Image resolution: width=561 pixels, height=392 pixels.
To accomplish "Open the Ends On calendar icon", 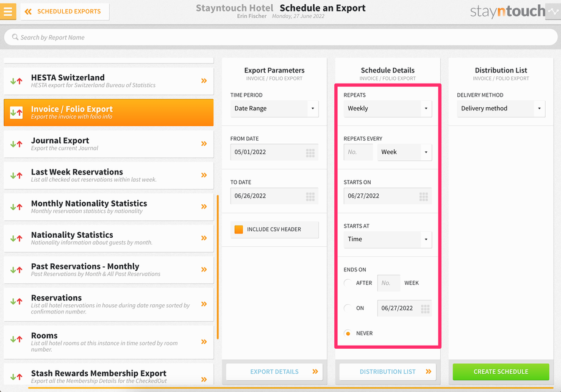I will (x=425, y=309).
